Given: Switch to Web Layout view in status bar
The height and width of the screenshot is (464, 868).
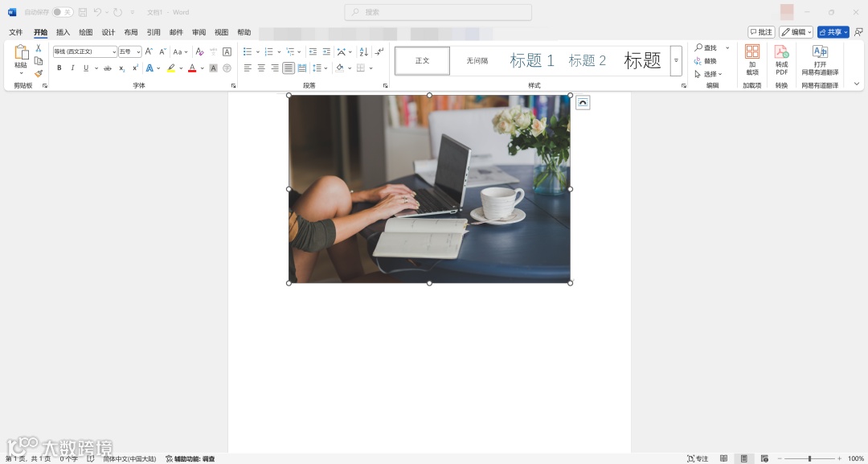Looking at the screenshot, I should (x=764, y=458).
